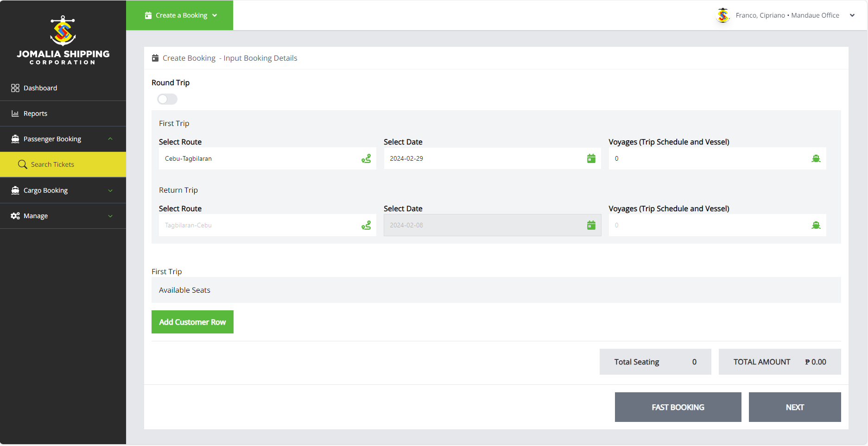Click the Add Customer Row button
The image size is (868, 446).
[192, 322]
